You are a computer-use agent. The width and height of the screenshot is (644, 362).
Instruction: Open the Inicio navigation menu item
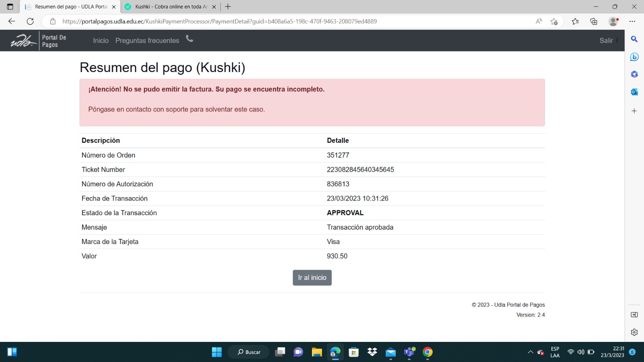pyautogui.click(x=101, y=41)
